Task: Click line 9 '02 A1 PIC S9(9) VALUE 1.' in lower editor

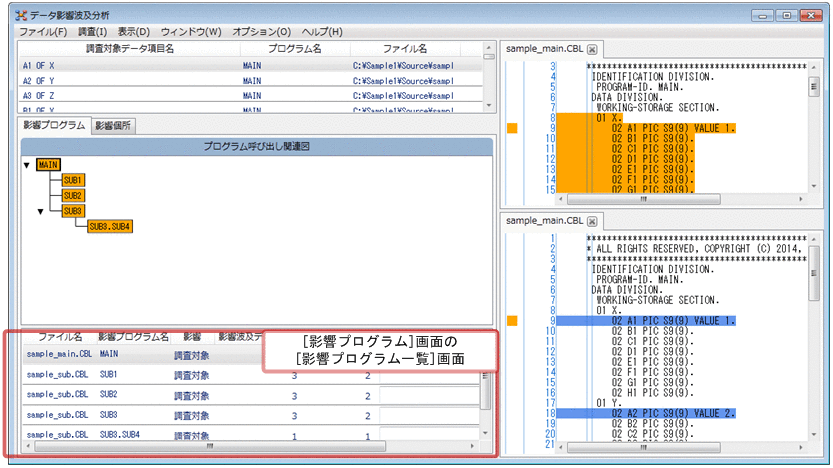Action: [673, 321]
